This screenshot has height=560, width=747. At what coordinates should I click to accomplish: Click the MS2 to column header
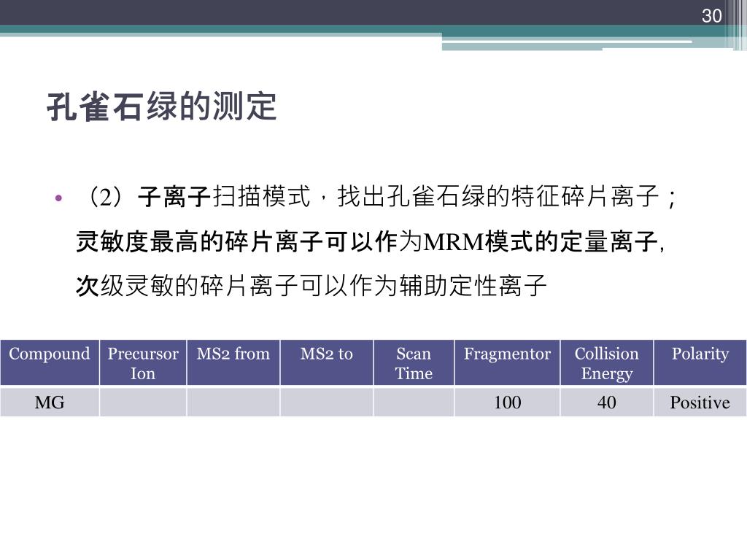coord(327,362)
